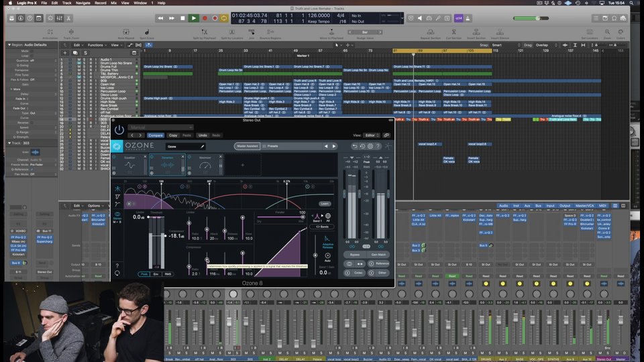The image size is (644, 362).
Task: Collapse the Track 303 inspector section
Action: pyautogui.click(x=9, y=143)
